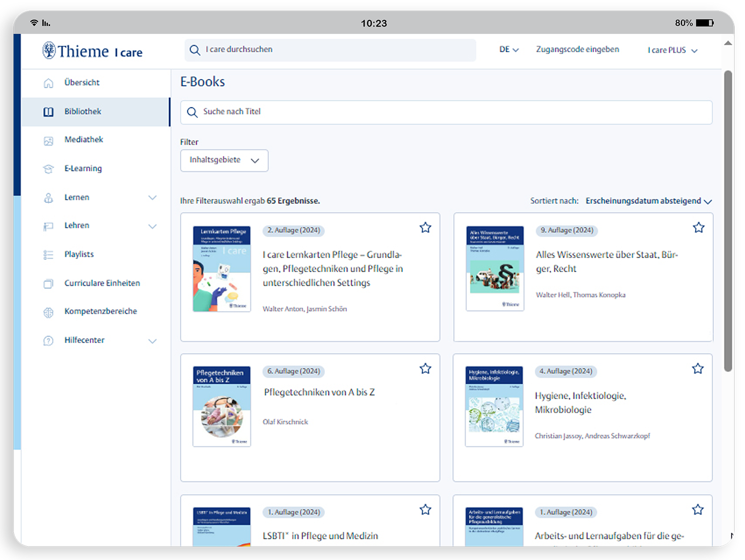Click authors Walter Anton, Jasmin Schön
Image resolution: width=745 pixels, height=560 pixels.
305,309
